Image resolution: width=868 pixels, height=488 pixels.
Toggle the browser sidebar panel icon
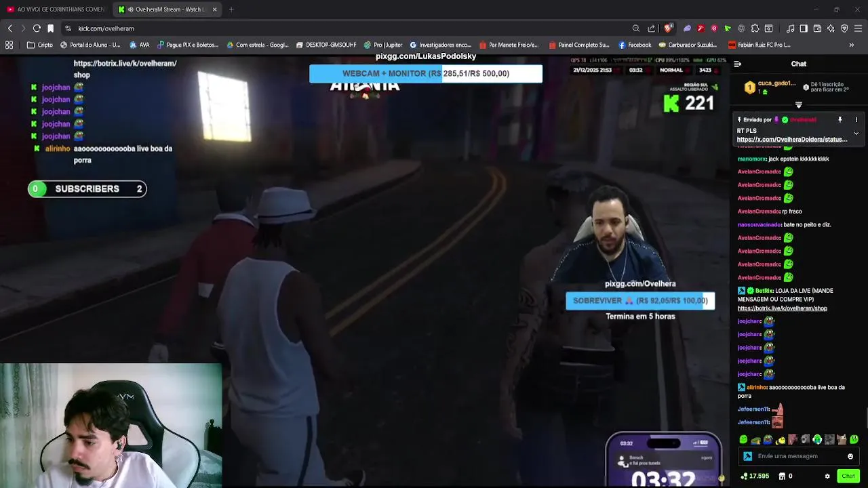[x=804, y=28]
